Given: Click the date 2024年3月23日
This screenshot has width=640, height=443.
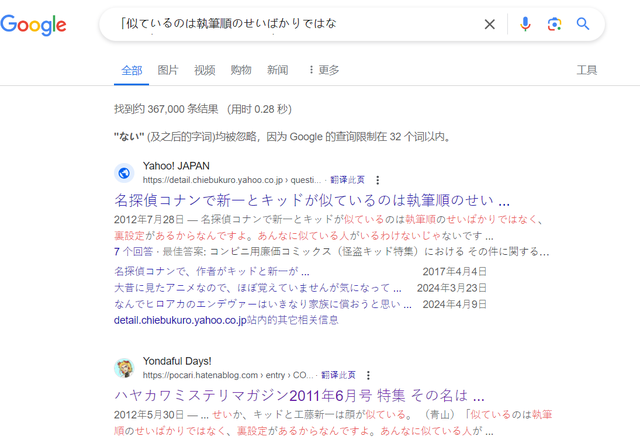Looking at the screenshot, I should point(451,288).
